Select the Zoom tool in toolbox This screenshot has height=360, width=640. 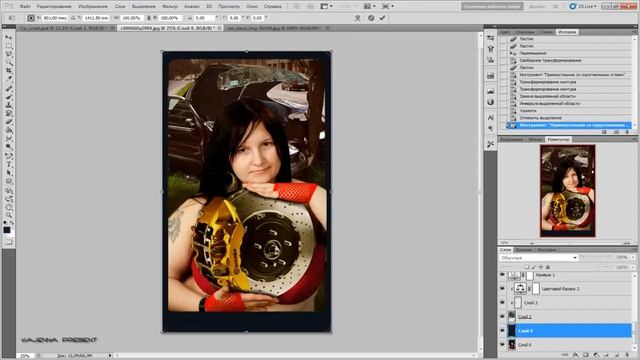click(9, 215)
